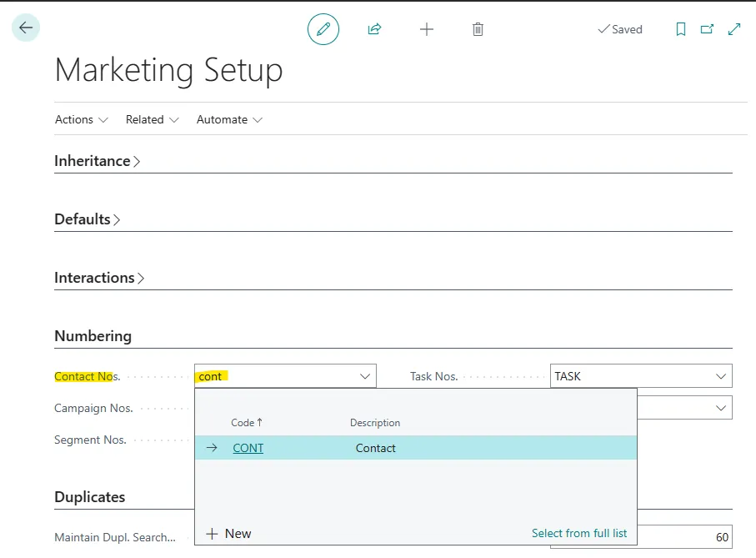This screenshot has height=558, width=756.
Task: Toggle the expand page icon
Action: tap(733, 29)
